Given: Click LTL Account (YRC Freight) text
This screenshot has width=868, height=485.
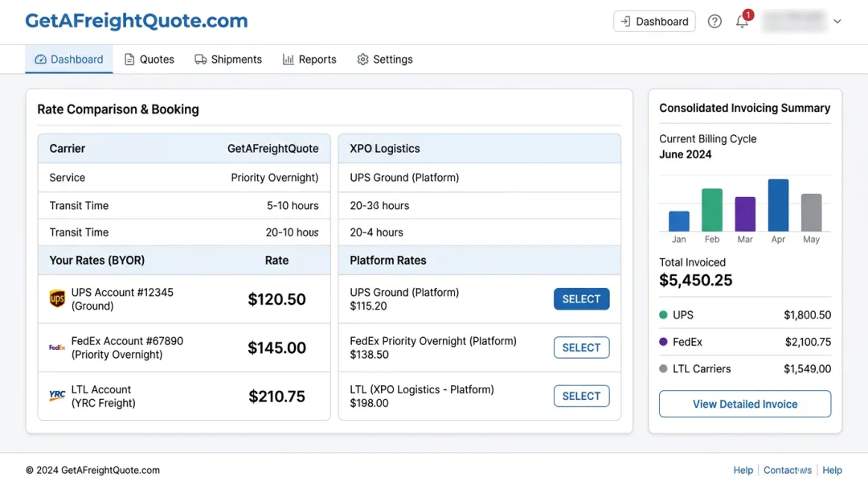Looking at the screenshot, I should [104, 397].
